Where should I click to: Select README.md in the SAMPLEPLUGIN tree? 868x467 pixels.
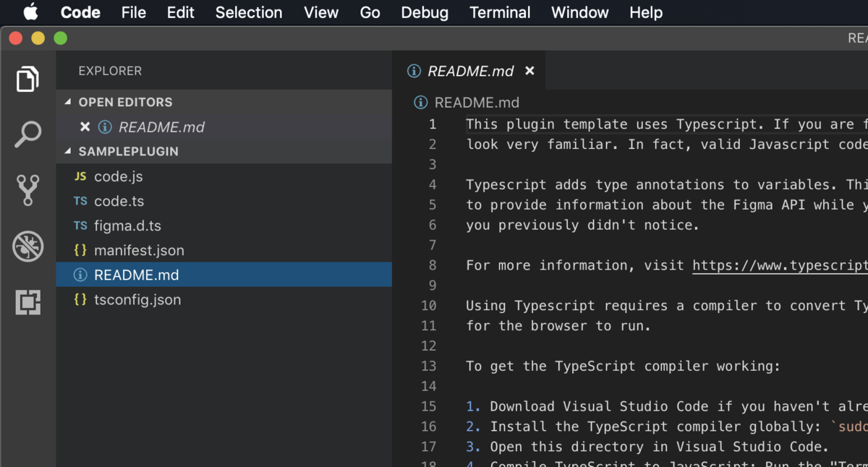tap(224, 275)
